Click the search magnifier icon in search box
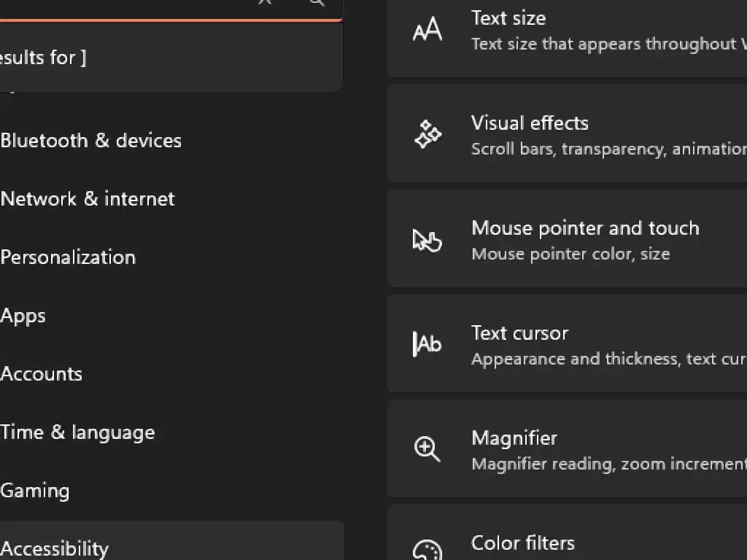 click(317, 2)
